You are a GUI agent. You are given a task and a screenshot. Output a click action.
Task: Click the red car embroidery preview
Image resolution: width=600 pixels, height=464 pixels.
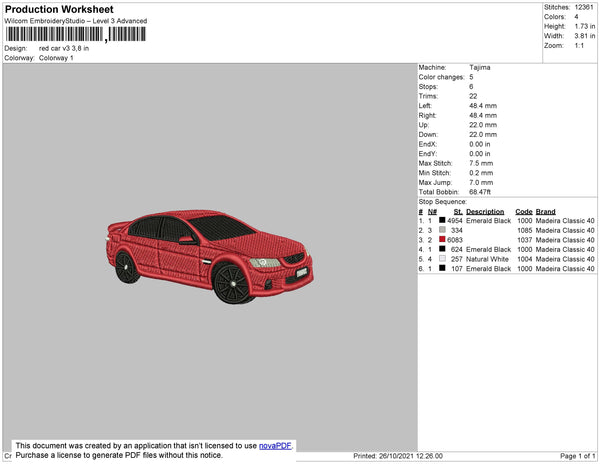point(210,257)
